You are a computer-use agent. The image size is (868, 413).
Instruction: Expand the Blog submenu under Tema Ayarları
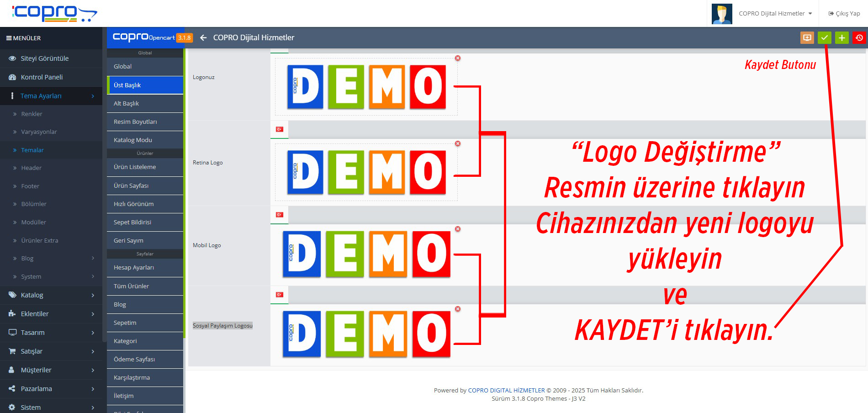pyautogui.click(x=27, y=258)
